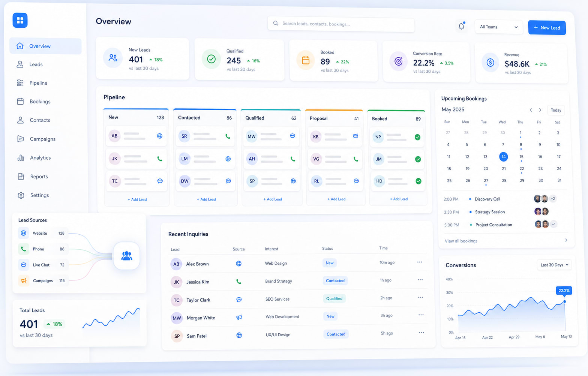This screenshot has height=376, width=588.
Task: Open the Last 30 Days dropdown
Action: point(554,265)
